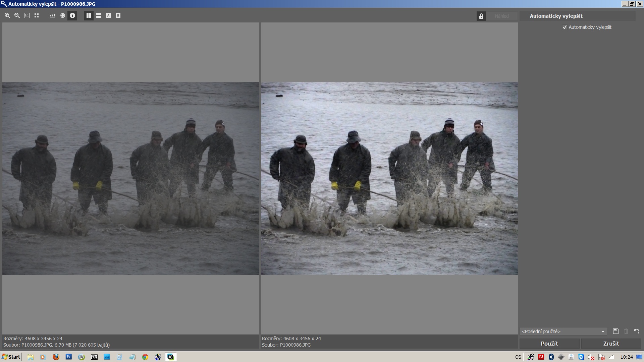The height and width of the screenshot is (362, 644).
Task: Show only the B result image
Action: point(118,16)
